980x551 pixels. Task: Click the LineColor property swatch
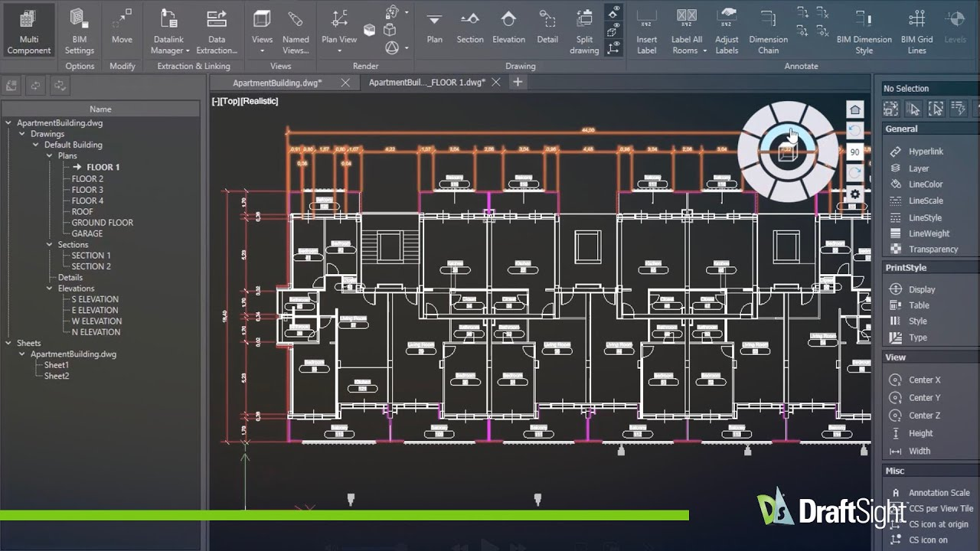pos(895,184)
